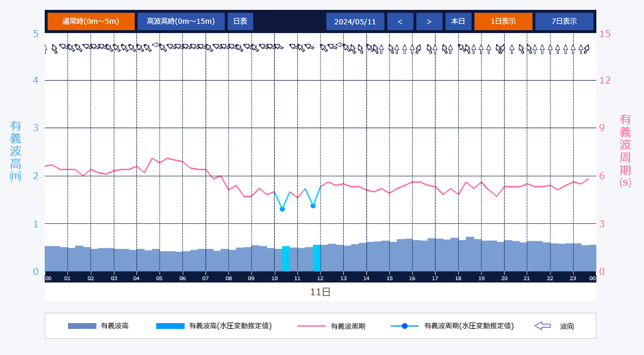Open the 日表 daily table
This screenshot has width=644, height=355.
click(x=240, y=21)
